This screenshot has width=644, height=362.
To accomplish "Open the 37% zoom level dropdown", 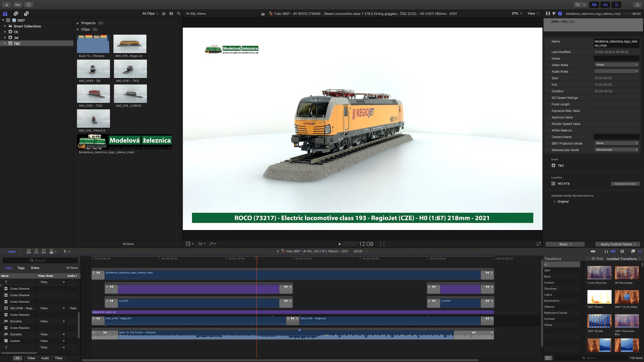I will tap(516, 14).
